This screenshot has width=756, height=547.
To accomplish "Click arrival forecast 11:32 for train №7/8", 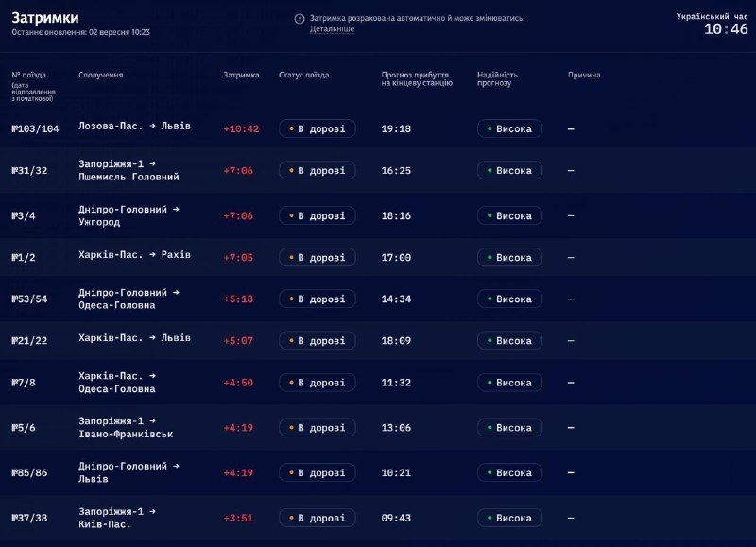I will [x=396, y=383].
